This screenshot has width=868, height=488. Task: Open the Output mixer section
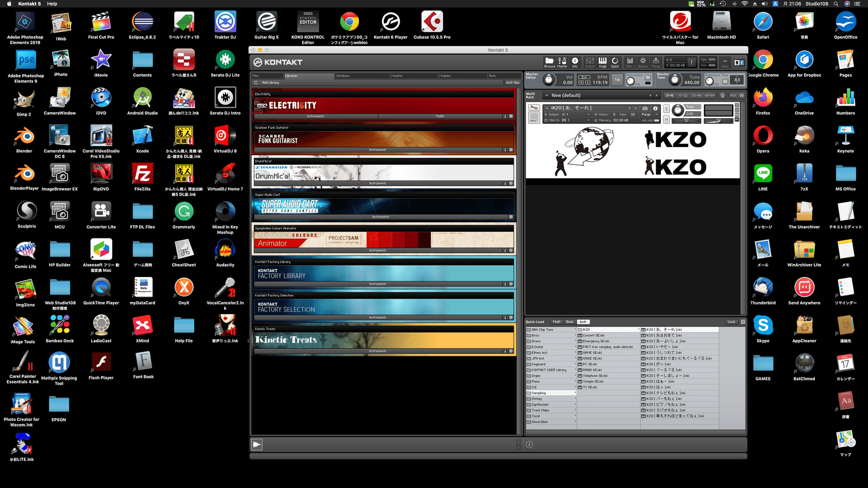[x=590, y=62]
